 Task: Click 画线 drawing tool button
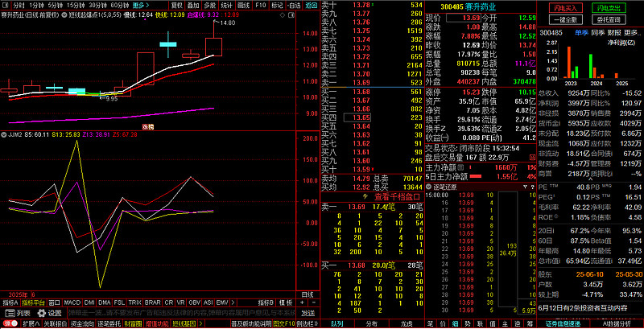pos(244,6)
